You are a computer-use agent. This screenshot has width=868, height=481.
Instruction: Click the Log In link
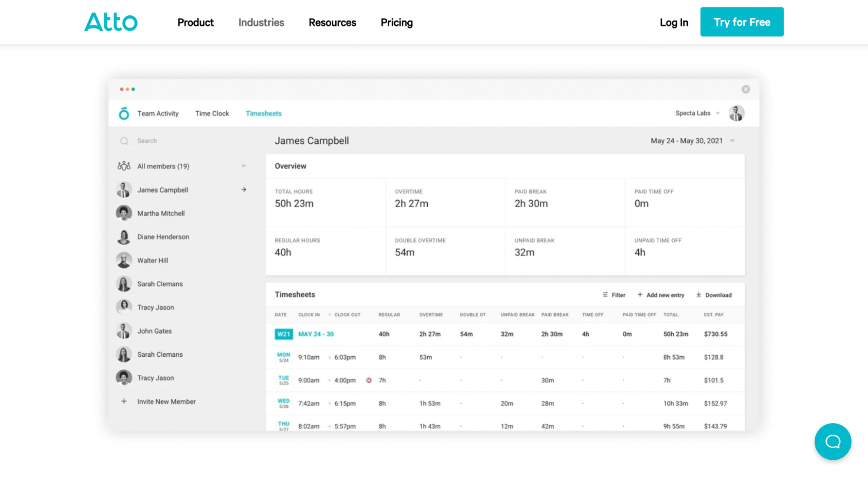673,22
